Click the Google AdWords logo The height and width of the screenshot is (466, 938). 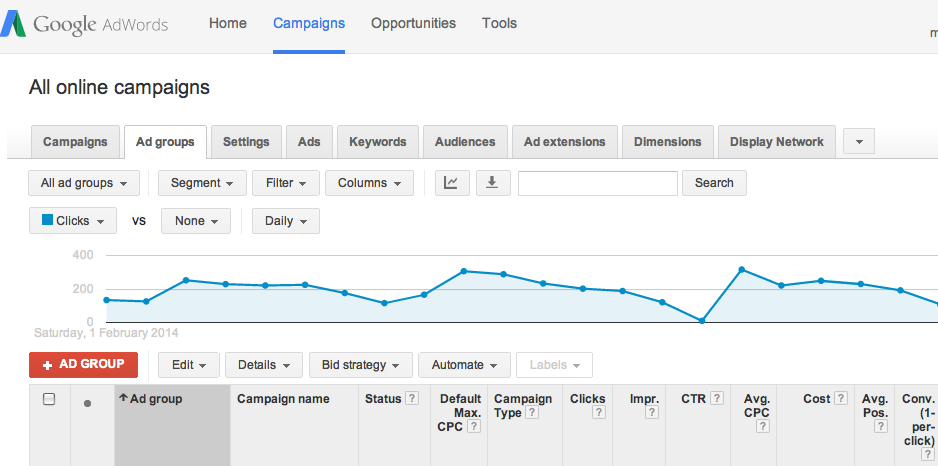tap(84, 25)
